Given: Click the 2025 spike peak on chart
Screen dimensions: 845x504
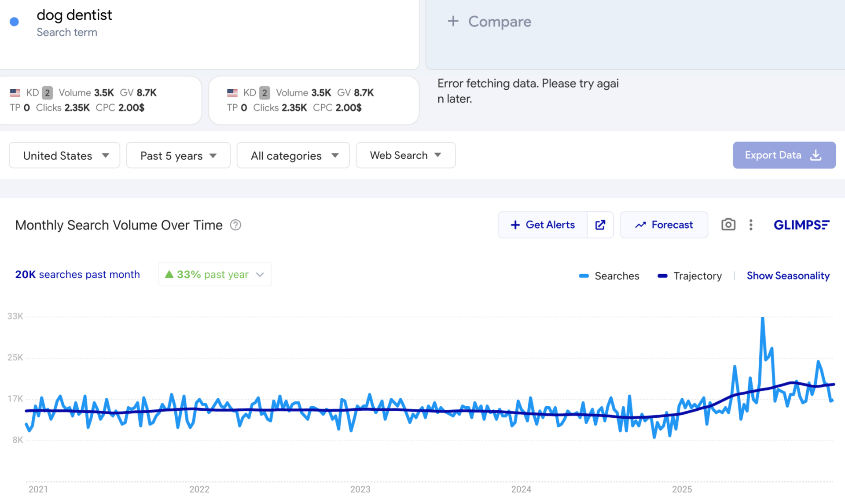Looking at the screenshot, I should 763,318.
